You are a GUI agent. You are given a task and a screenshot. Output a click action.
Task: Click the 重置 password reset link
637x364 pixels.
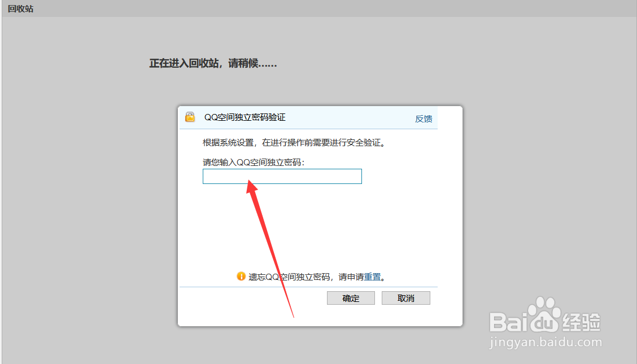tap(372, 277)
